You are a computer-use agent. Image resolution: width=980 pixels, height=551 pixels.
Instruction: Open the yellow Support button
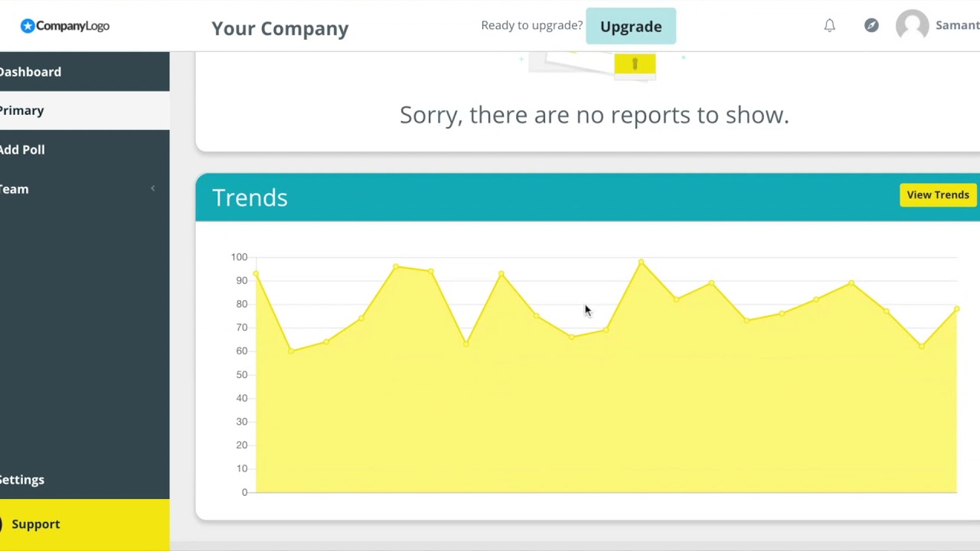click(x=36, y=524)
